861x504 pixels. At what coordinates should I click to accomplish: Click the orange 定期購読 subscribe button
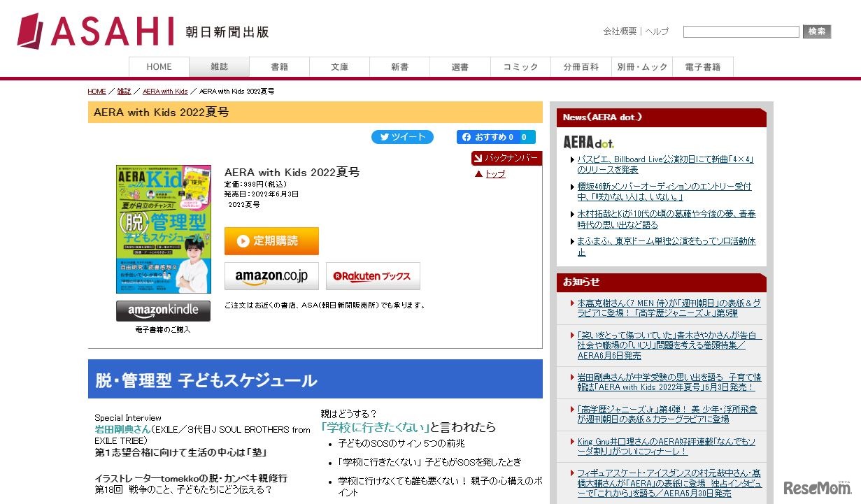tap(271, 241)
